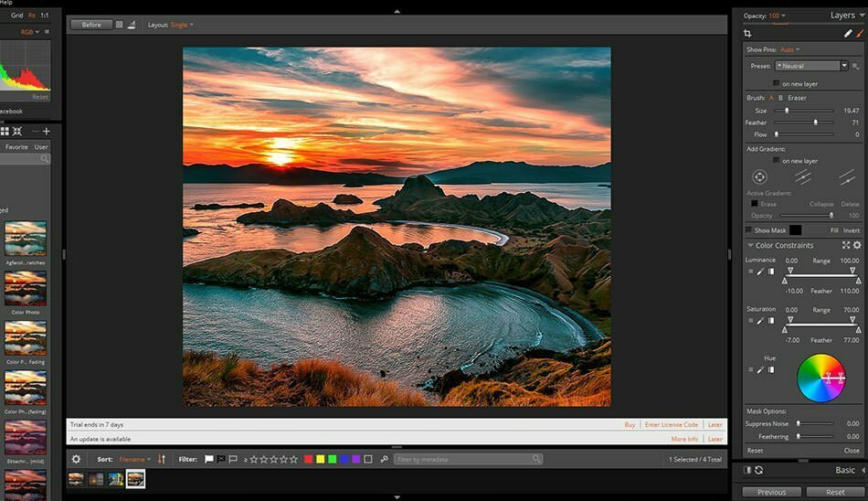Add a radial gradient
This screenshot has height=501, width=868.
pyautogui.click(x=759, y=176)
